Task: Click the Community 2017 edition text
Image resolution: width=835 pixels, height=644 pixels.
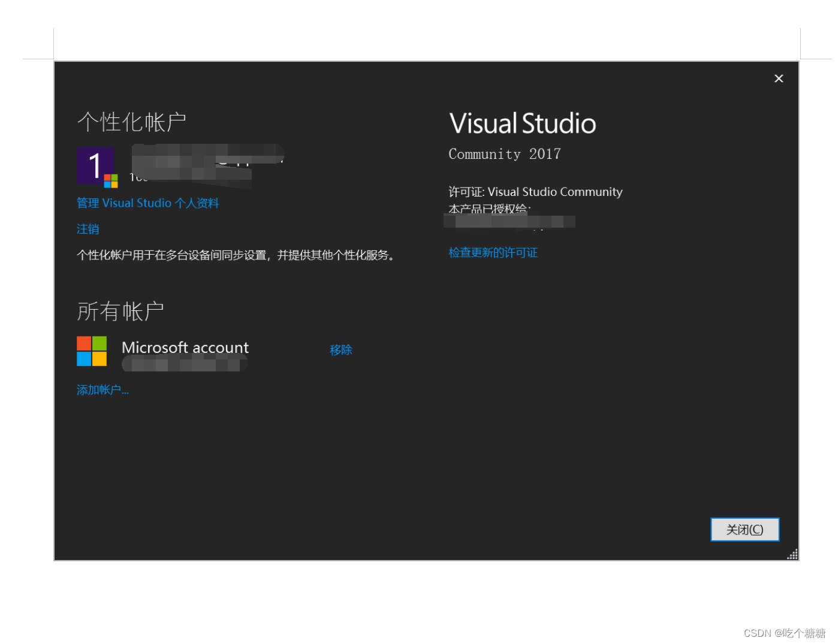Action: tap(505, 154)
